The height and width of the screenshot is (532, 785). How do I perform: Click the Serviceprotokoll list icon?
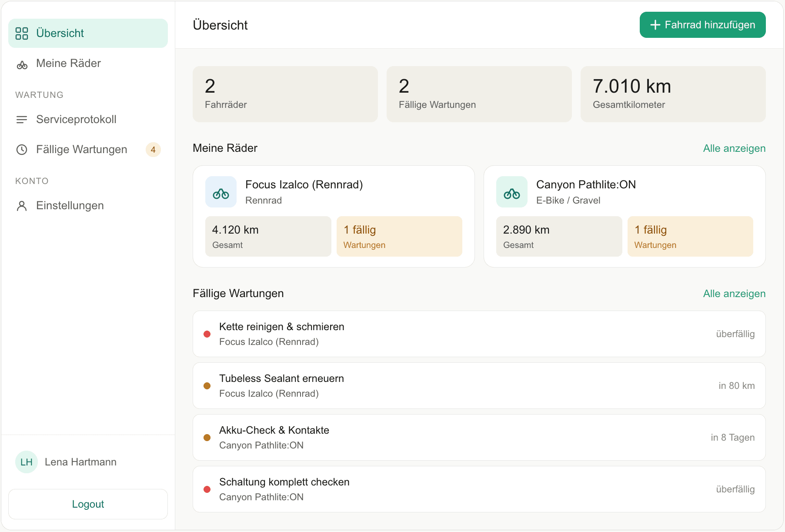[22, 120]
